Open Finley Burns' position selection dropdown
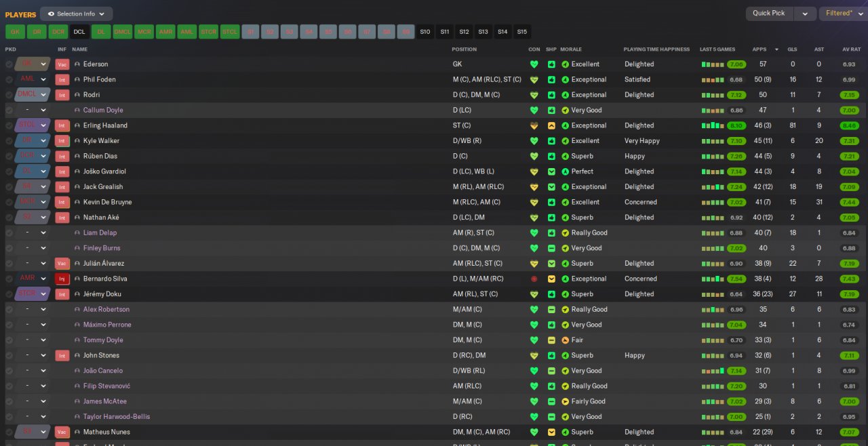Viewport: 868px width, 446px height. tap(33, 248)
